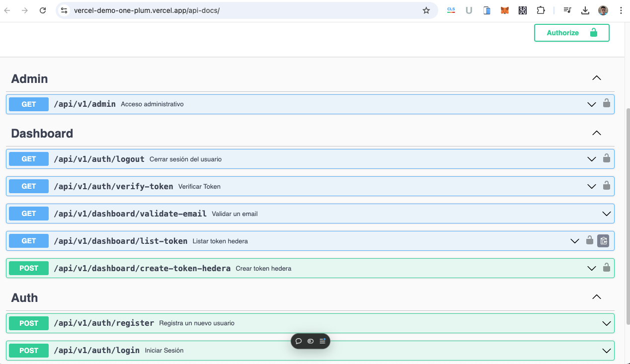Open the MetaMask fox extension
Viewport: 630px width, 364px height.
(x=505, y=10)
